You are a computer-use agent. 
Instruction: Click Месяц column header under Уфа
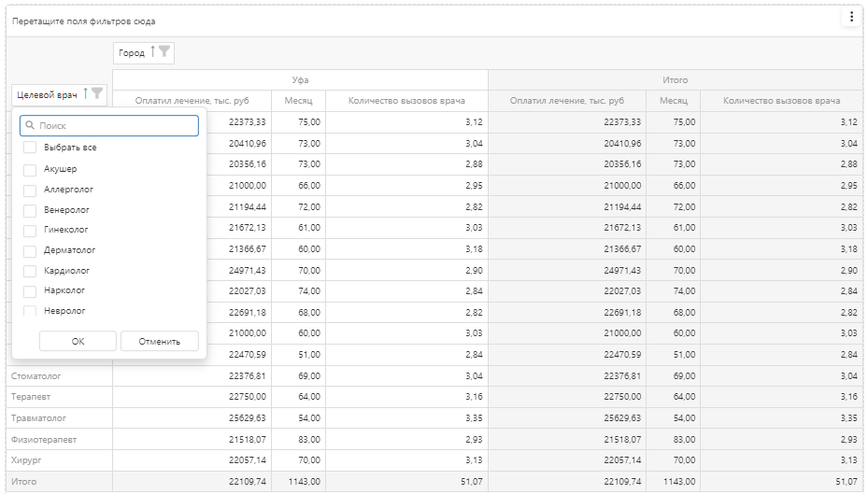(299, 101)
